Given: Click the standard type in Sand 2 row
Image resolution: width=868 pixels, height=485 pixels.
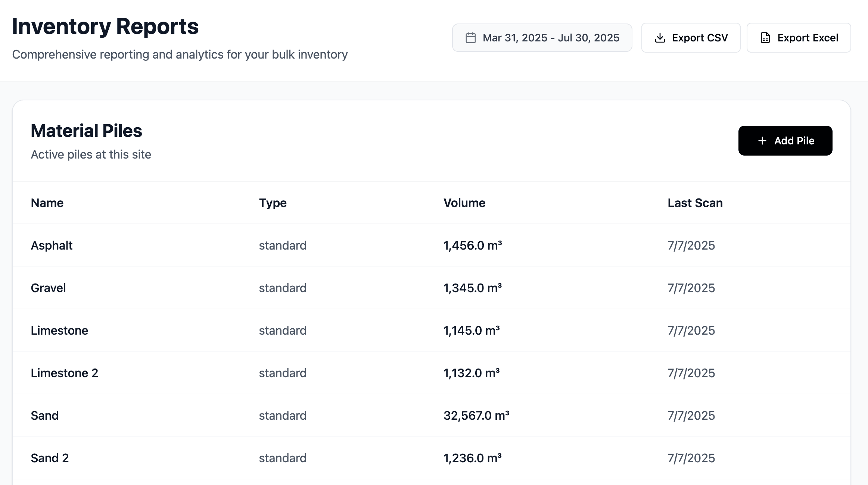Looking at the screenshot, I should [283, 458].
